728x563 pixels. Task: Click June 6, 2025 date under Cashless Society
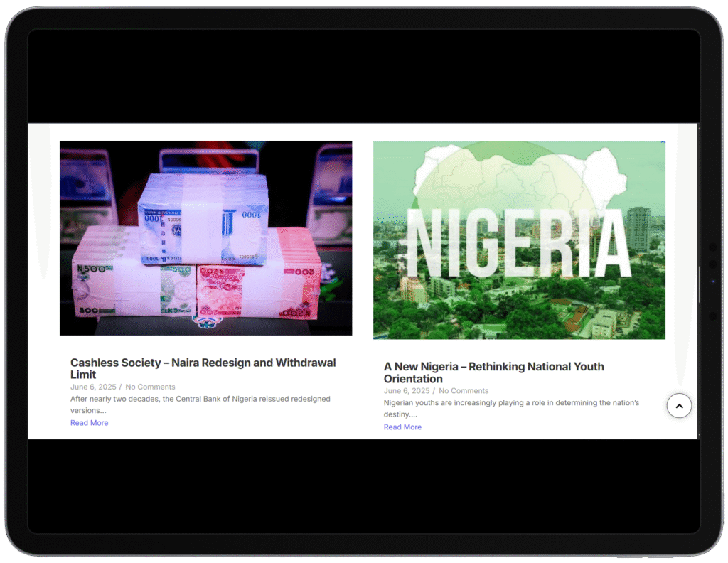click(x=92, y=387)
